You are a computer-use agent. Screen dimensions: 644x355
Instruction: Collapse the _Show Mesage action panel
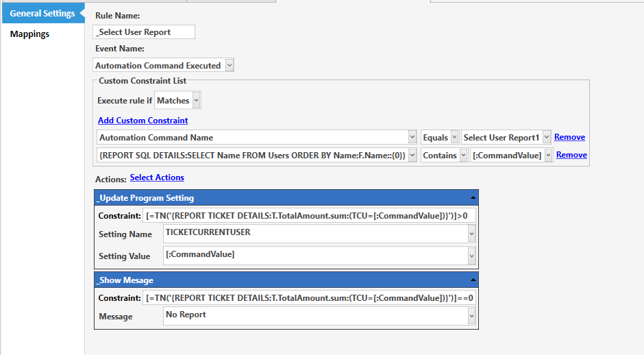[x=474, y=280]
